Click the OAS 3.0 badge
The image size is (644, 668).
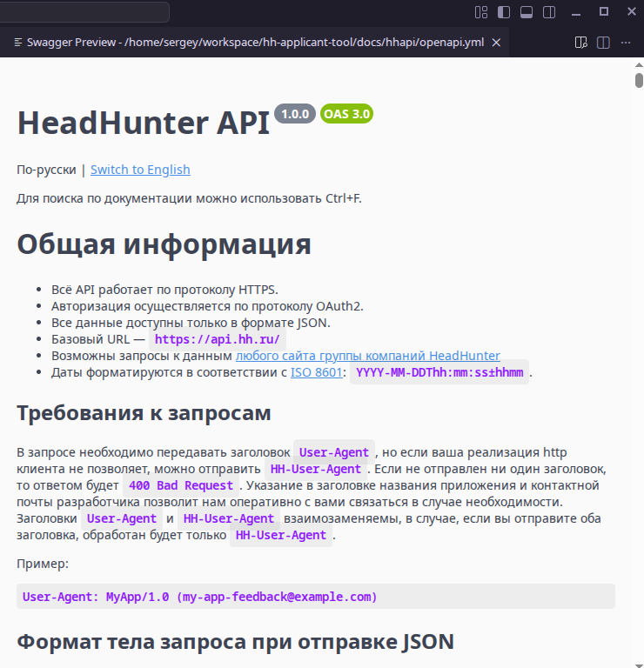[x=346, y=114]
